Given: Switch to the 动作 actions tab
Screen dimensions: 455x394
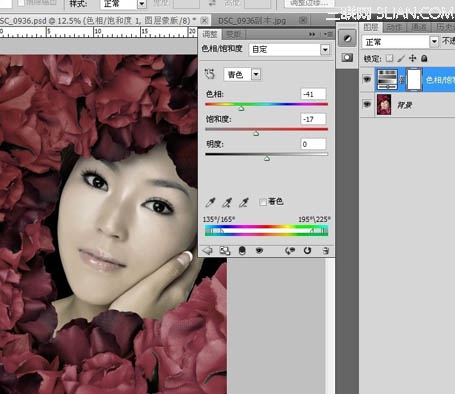Looking at the screenshot, I should tap(394, 28).
